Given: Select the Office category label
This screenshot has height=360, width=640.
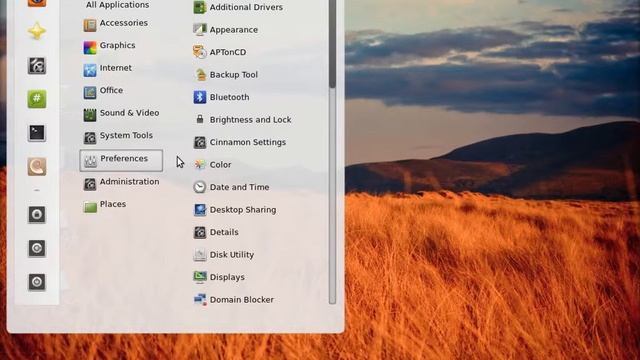Looking at the screenshot, I should click(111, 90).
